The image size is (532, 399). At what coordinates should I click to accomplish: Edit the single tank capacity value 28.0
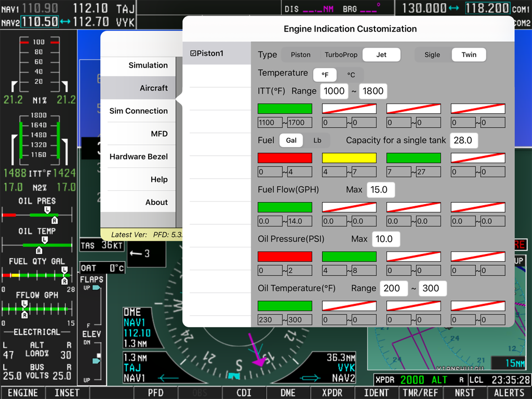463,140
